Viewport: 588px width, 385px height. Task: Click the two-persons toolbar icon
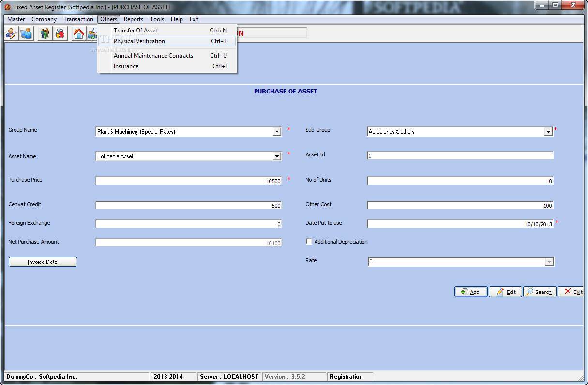(x=60, y=33)
